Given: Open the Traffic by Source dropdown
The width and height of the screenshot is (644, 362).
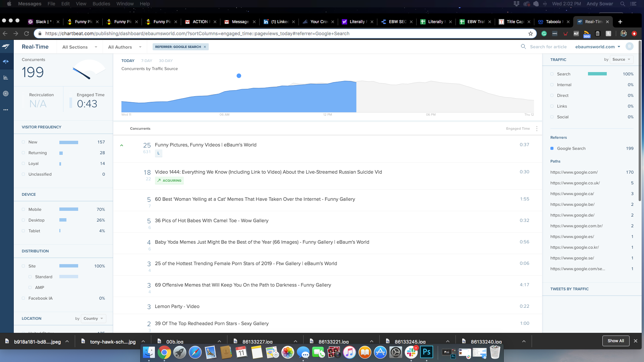Looking at the screenshot, I should tap(622, 60).
